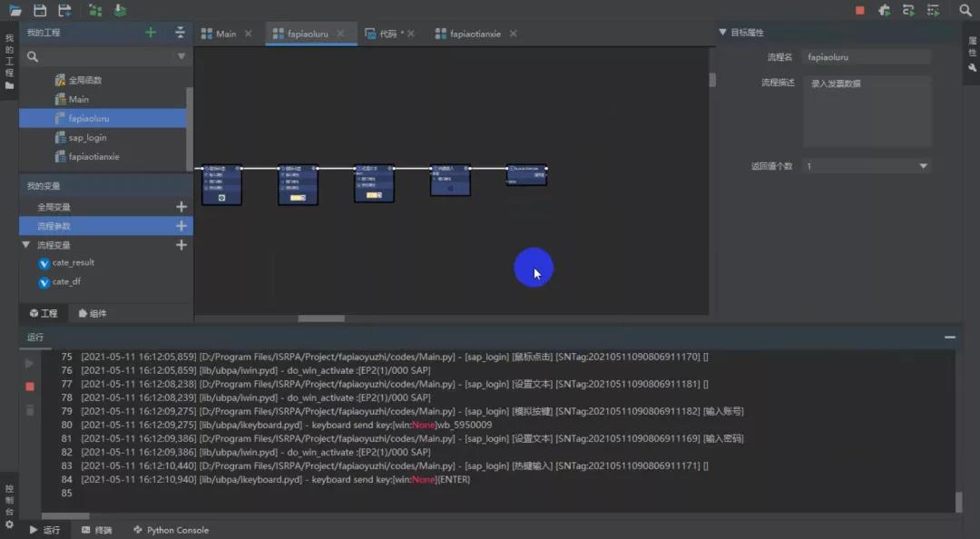This screenshot has height=539, width=980.
Task: Switch to the 组件 tab
Action: point(93,313)
